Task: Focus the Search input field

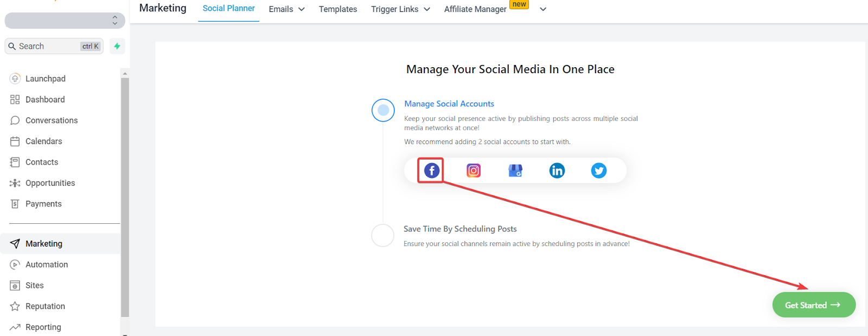Action: tap(54, 46)
